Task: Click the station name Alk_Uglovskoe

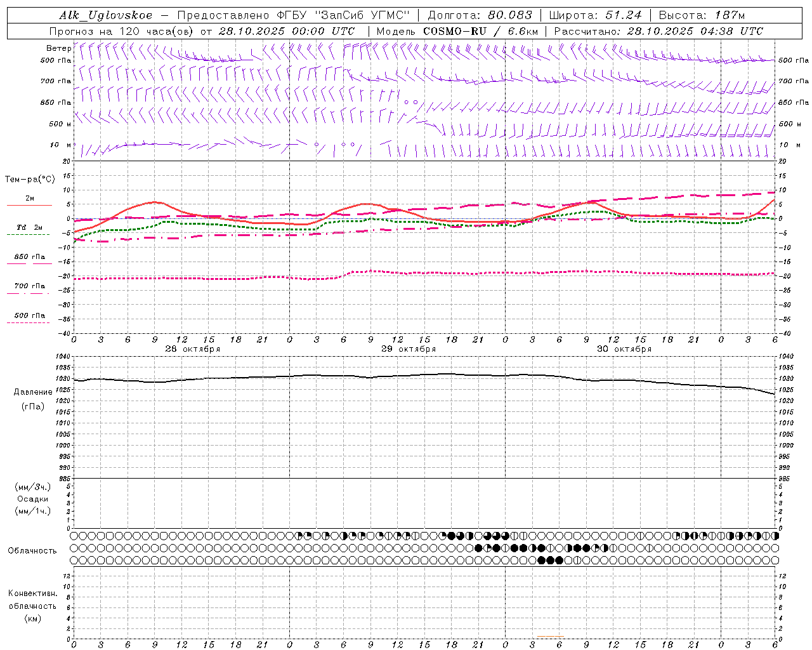Action: point(106,15)
